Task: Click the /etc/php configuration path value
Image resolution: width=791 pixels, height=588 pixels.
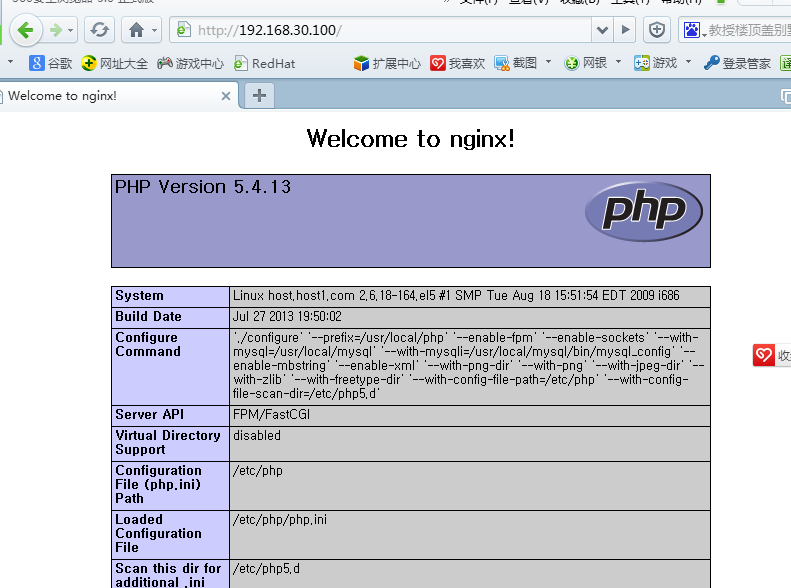Action: coord(258,471)
